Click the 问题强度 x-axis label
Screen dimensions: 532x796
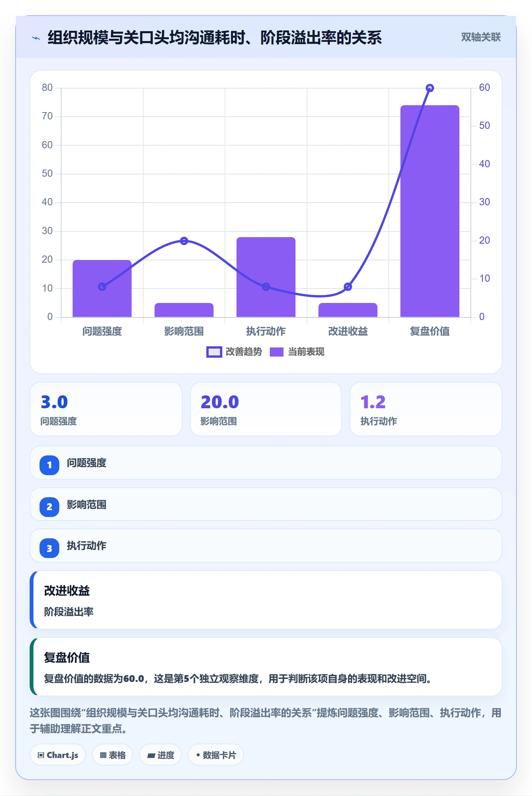pyautogui.click(x=102, y=331)
